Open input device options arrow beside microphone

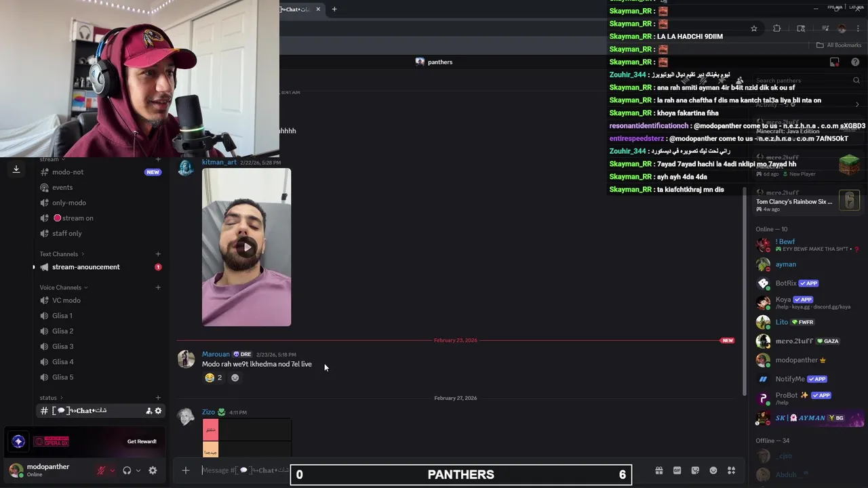tap(113, 470)
